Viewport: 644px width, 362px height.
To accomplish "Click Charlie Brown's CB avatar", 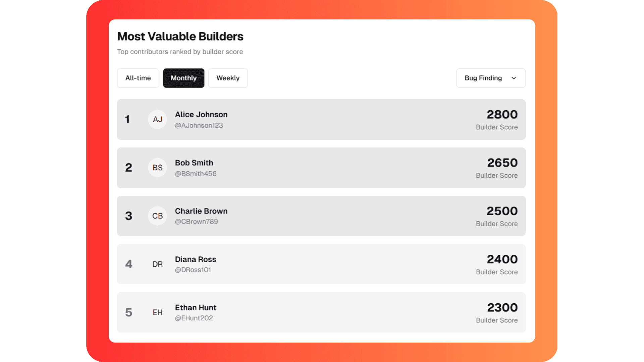I will point(157,216).
